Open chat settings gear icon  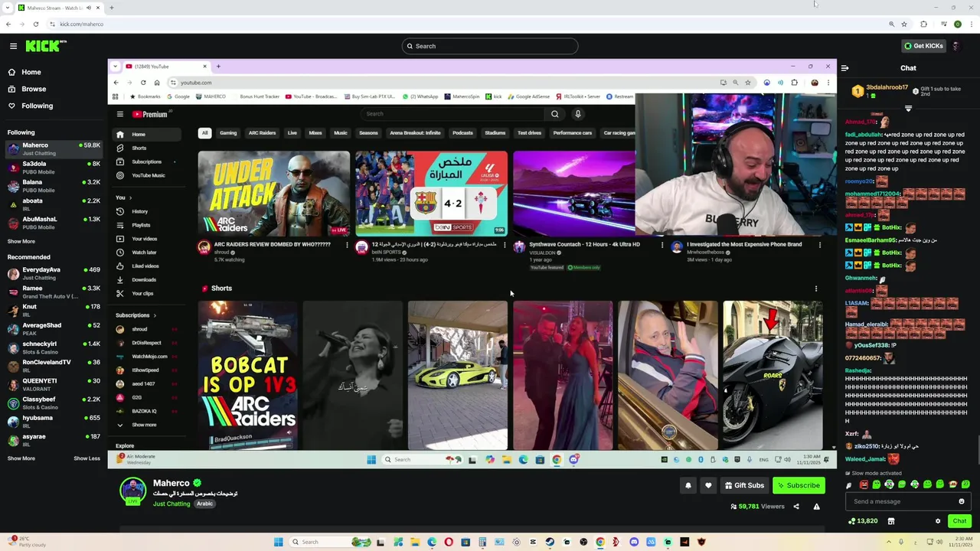[x=938, y=521]
